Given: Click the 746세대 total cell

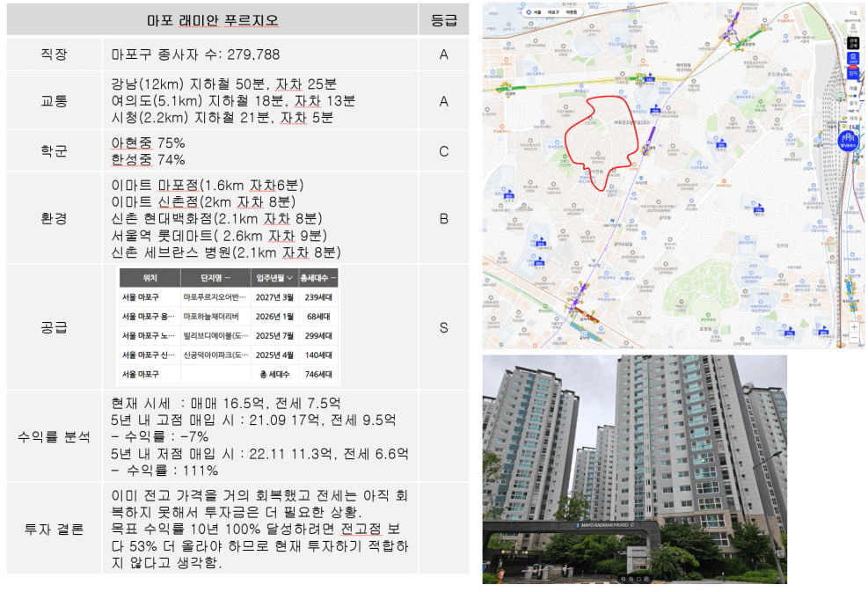Looking at the screenshot, I should 318,375.
